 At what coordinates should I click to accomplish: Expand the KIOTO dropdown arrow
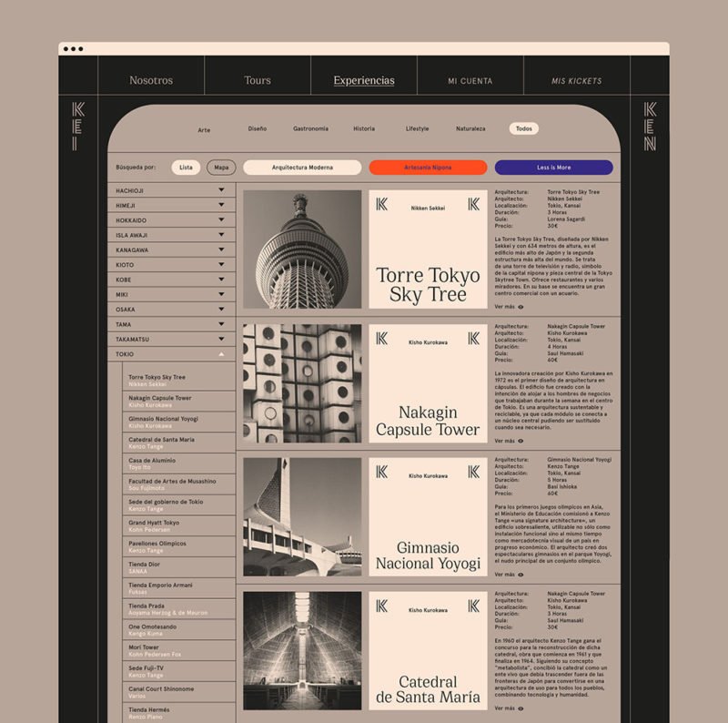tap(221, 265)
